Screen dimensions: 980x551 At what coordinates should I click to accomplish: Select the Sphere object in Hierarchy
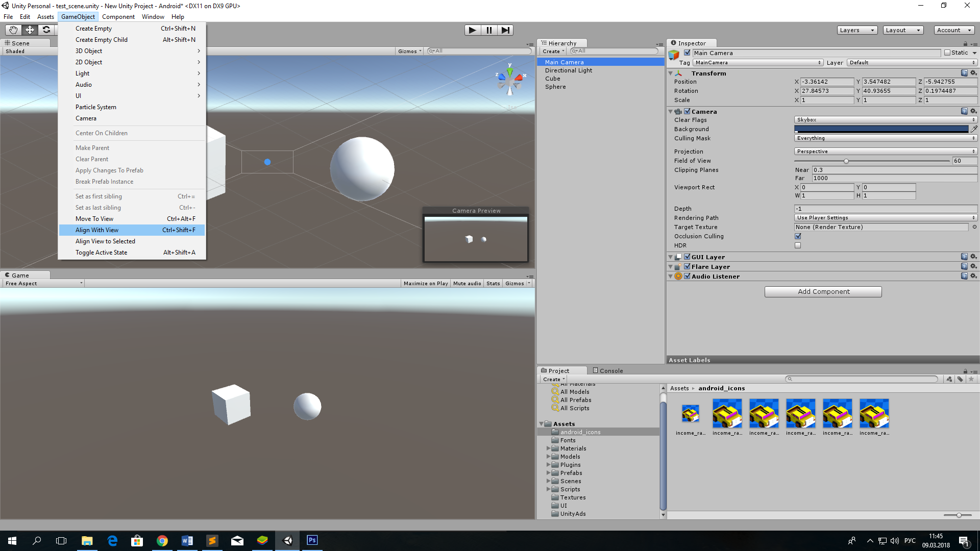pos(555,87)
